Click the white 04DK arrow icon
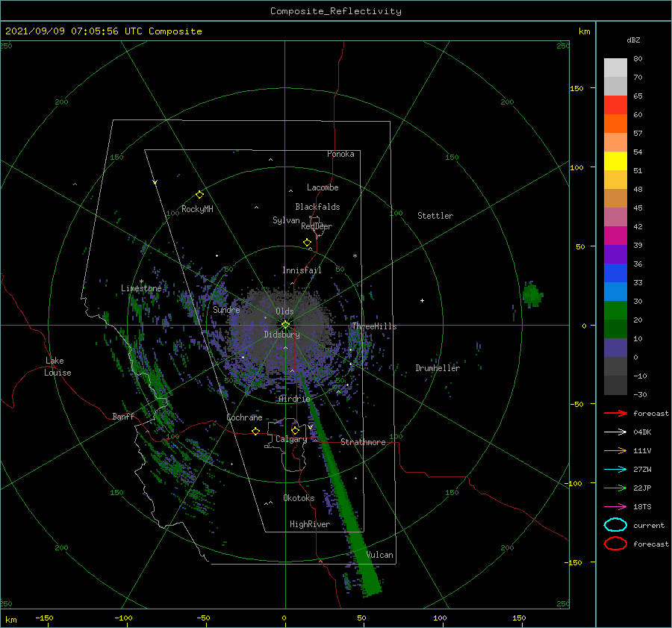The height and width of the screenshot is (628, 672). coord(615,432)
